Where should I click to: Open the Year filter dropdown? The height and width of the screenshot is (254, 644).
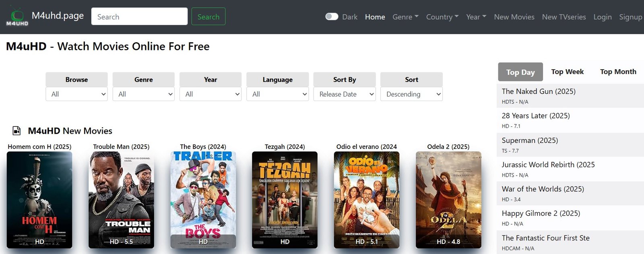(211, 94)
